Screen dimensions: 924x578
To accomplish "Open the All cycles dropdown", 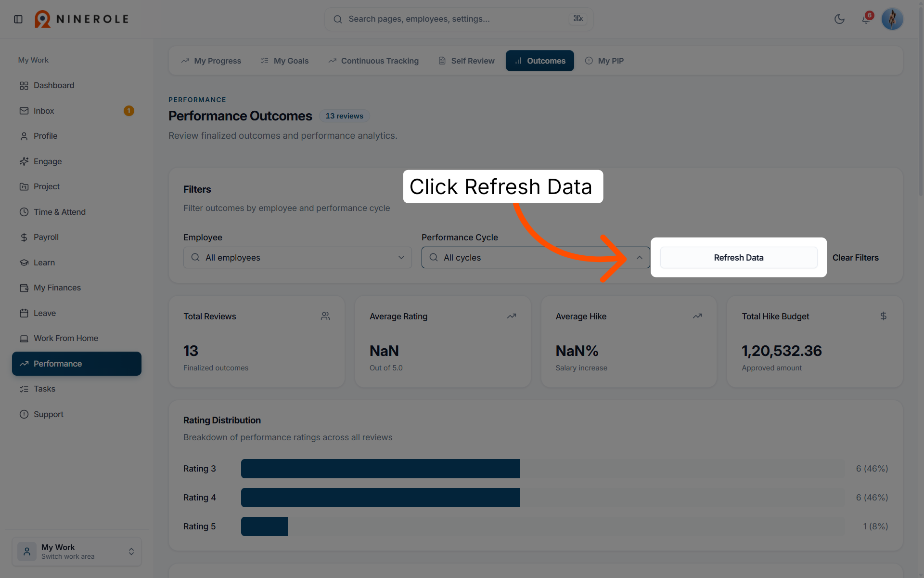I will point(536,258).
